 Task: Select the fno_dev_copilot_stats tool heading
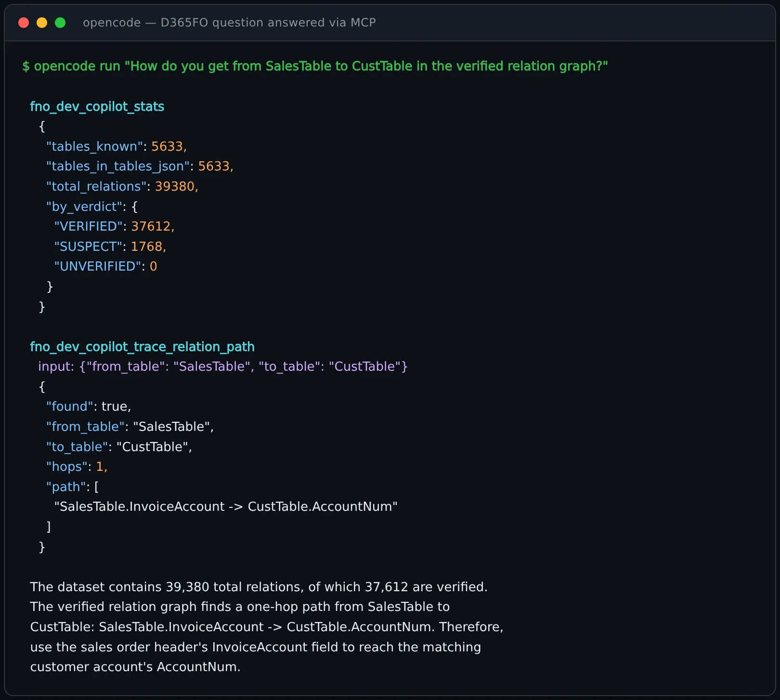97,106
